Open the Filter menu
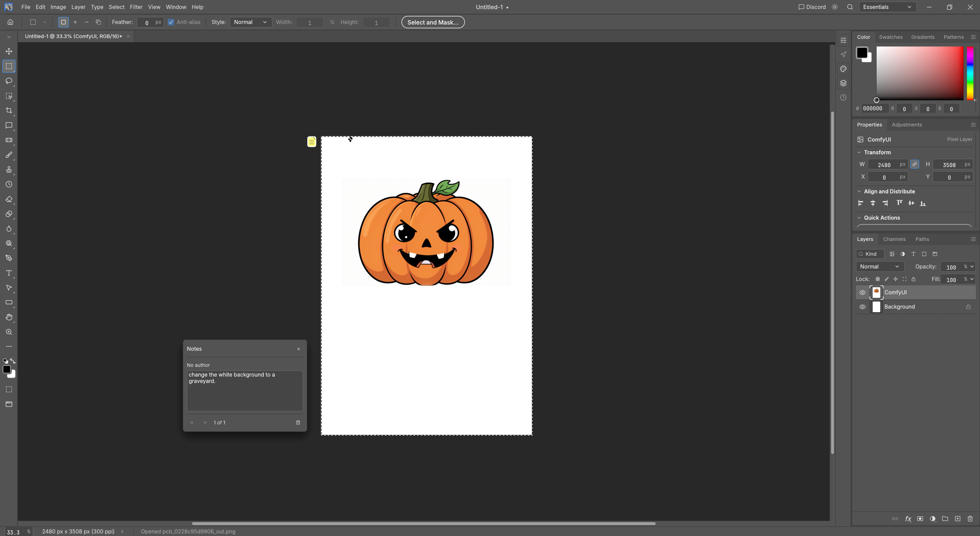 click(136, 7)
